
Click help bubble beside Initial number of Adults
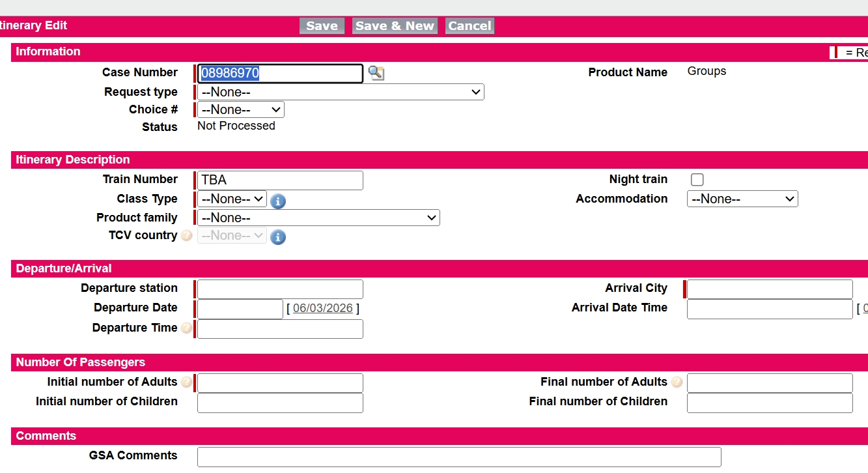[x=187, y=382]
